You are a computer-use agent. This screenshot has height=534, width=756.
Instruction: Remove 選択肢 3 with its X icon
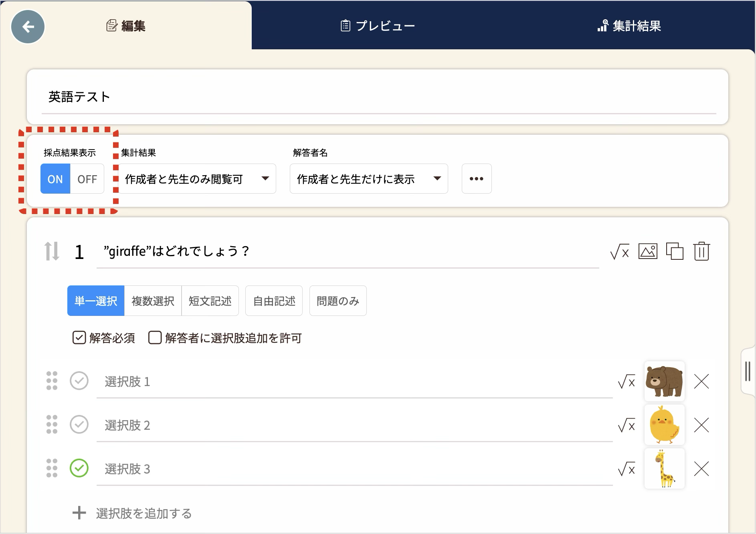click(701, 469)
